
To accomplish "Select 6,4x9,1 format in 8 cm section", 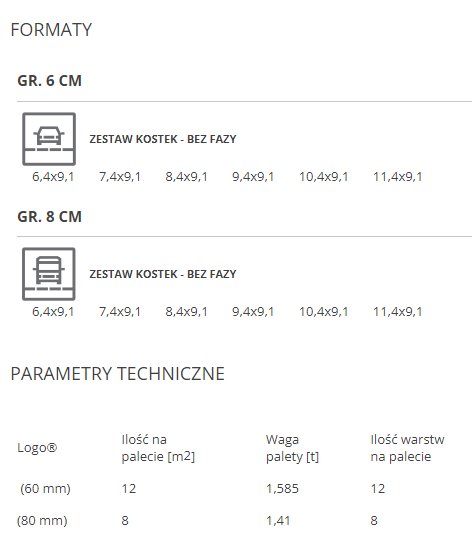I will click(53, 312).
